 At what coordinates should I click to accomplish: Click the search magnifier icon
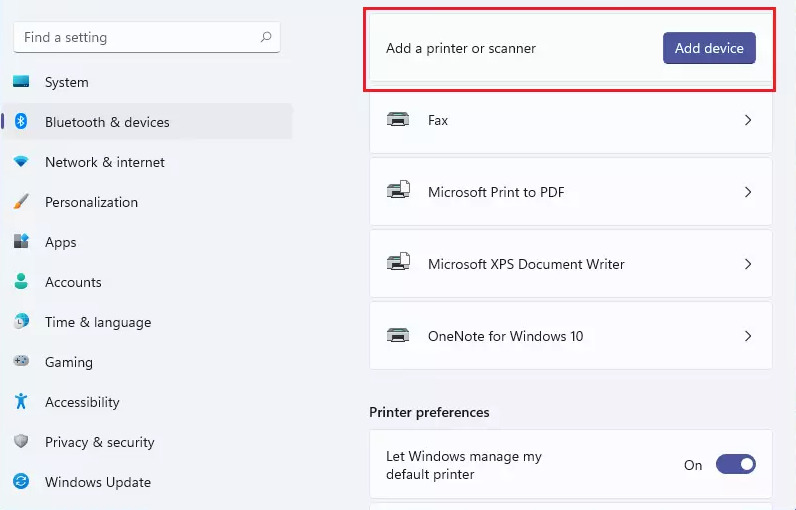[266, 37]
